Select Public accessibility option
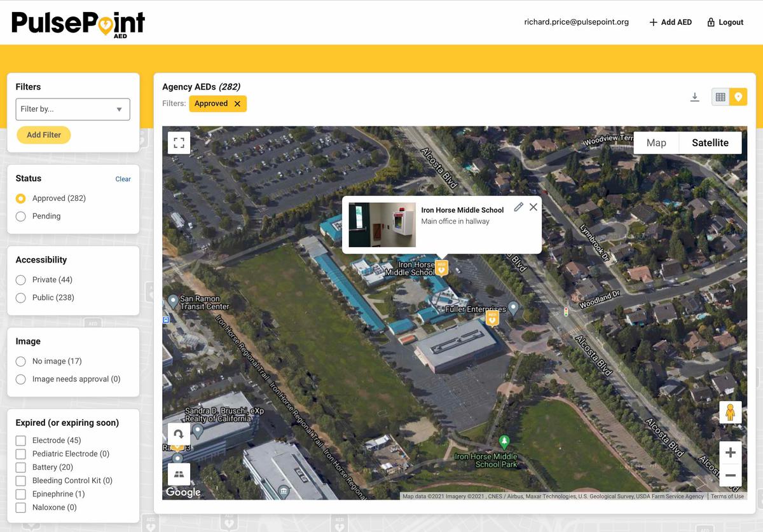 [x=21, y=297]
